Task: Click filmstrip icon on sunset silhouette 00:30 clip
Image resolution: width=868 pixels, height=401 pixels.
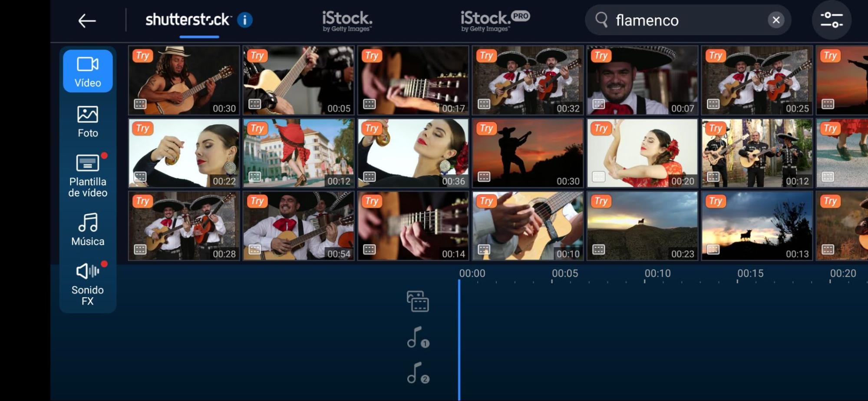Action: pyautogui.click(x=484, y=176)
